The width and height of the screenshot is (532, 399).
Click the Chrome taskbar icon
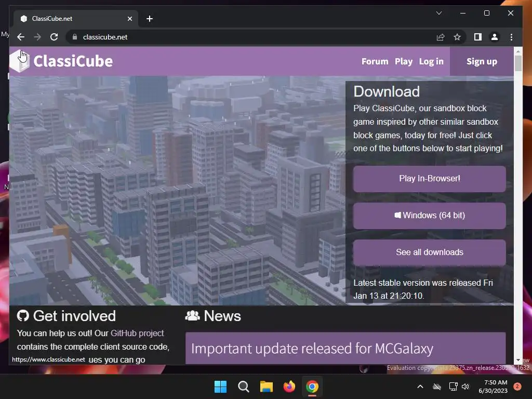point(312,387)
